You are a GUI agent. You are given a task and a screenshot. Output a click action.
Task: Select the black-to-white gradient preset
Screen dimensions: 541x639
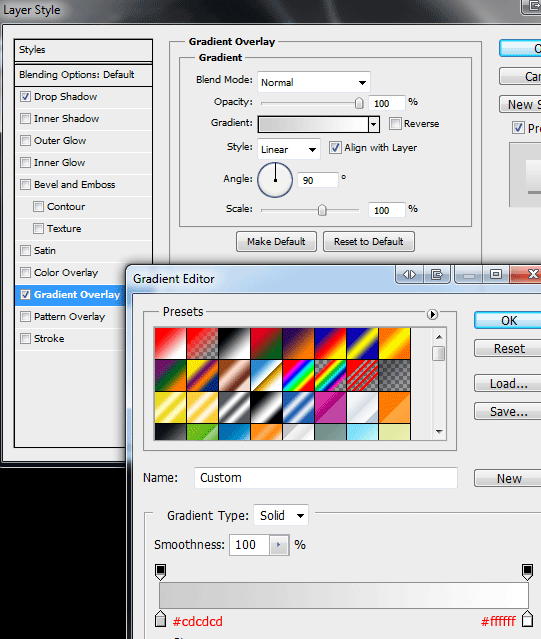pyautogui.click(x=234, y=343)
